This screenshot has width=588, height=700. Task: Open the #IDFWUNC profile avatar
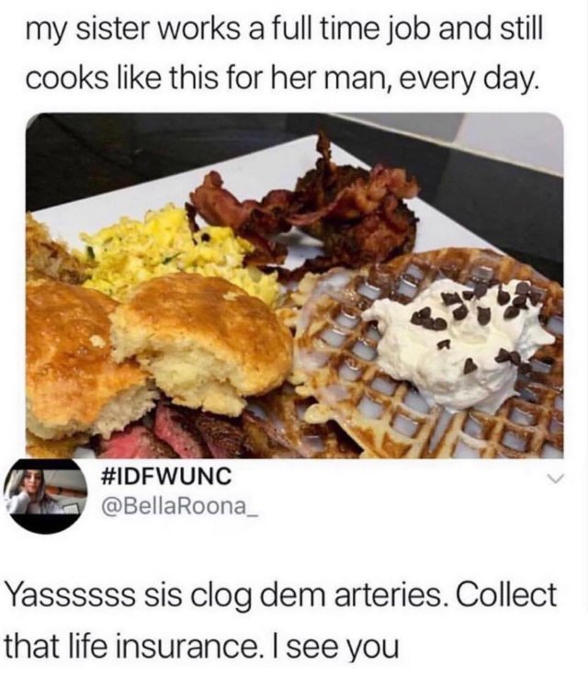tap(47, 496)
